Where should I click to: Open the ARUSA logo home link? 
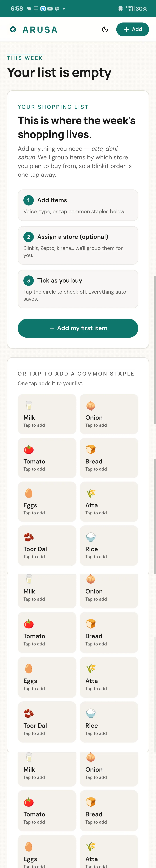pyautogui.click(x=33, y=30)
